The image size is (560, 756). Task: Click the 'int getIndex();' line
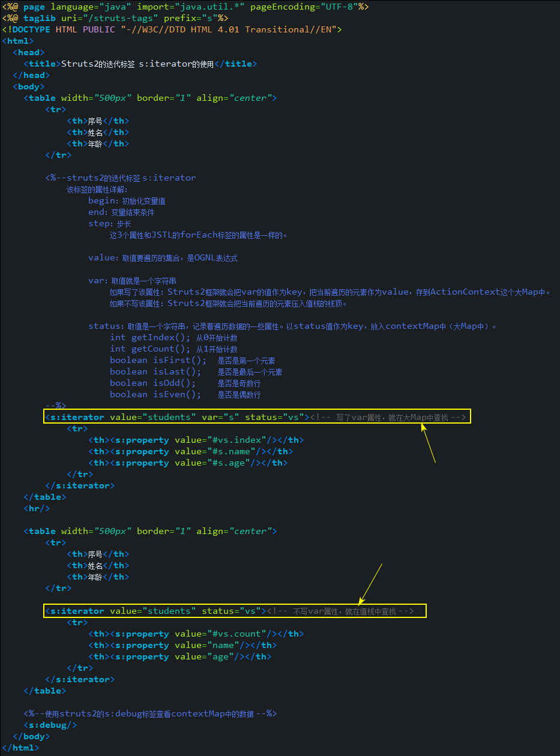point(173,337)
